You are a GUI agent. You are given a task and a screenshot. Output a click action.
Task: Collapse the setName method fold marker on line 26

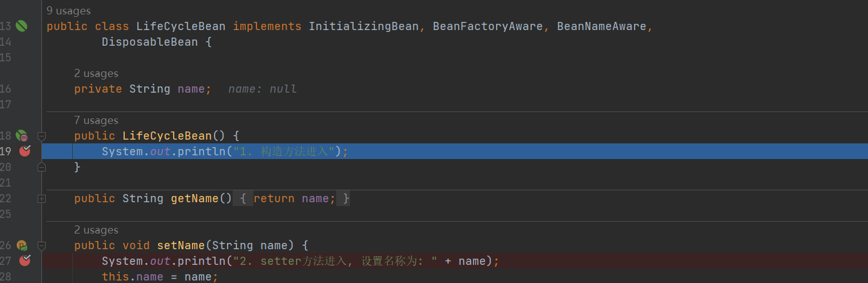coord(41,245)
